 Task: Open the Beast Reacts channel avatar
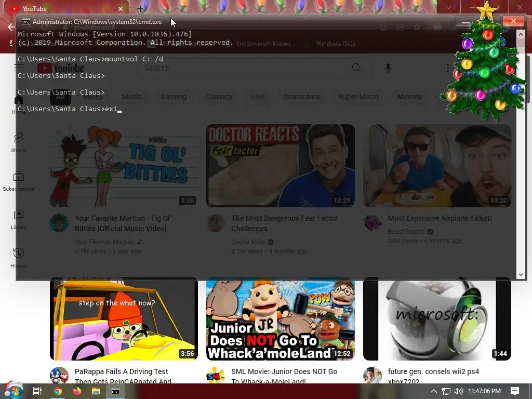pos(373,223)
